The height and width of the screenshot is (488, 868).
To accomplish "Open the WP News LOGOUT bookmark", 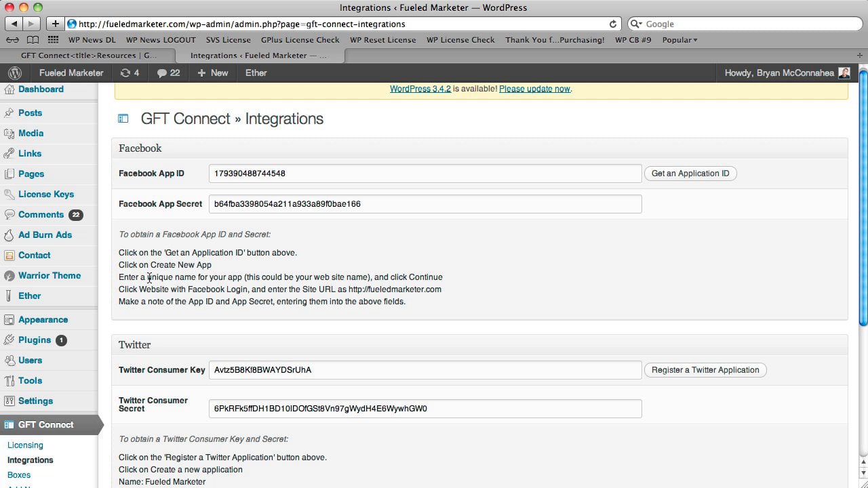I will click(161, 40).
